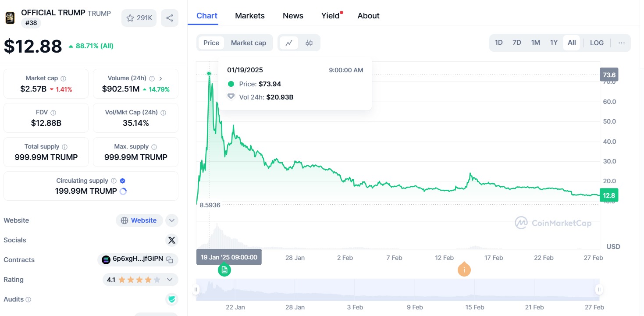The height and width of the screenshot is (316, 644).
Task: Open the News tab
Action: [293, 16]
